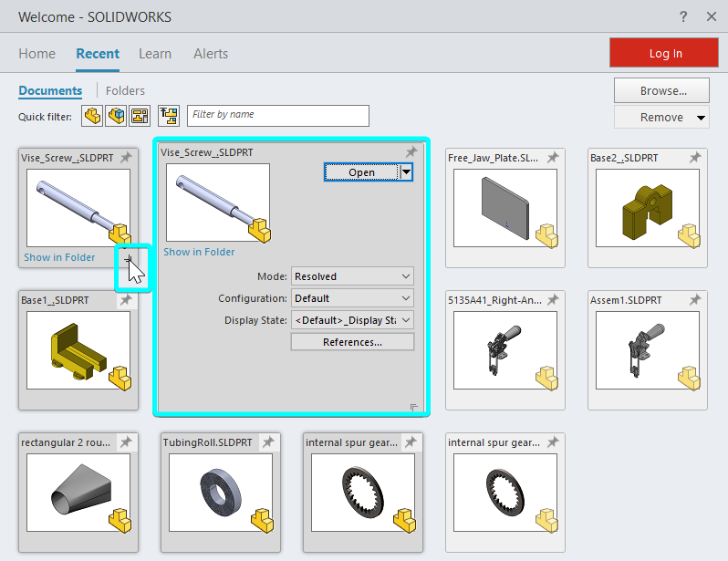Pin the Base2_.SLDPRT document
728x561 pixels.
(x=695, y=158)
